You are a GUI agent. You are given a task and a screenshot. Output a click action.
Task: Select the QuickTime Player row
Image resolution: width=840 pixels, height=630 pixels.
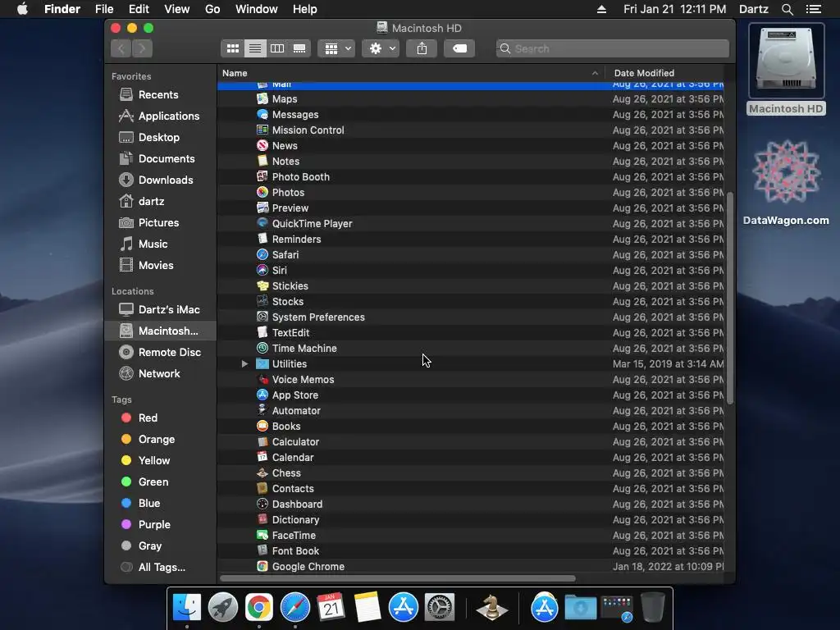tap(470, 224)
